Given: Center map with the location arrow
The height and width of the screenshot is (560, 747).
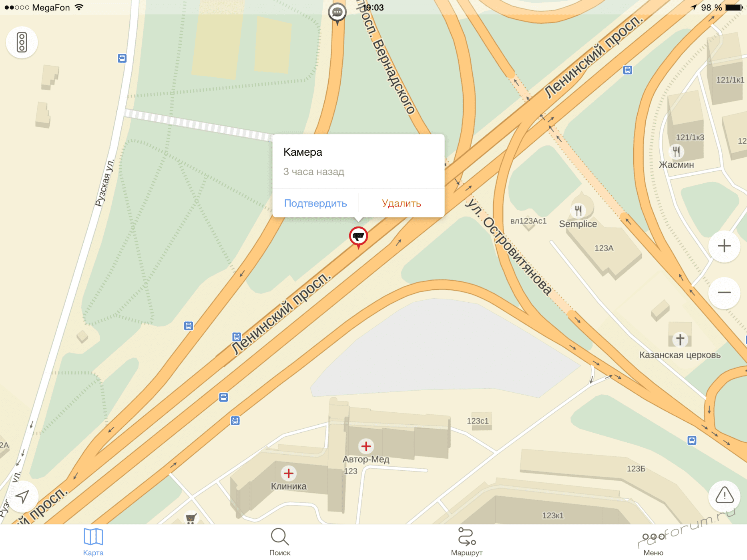Looking at the screenshot, I should click(x=22, y=497).
